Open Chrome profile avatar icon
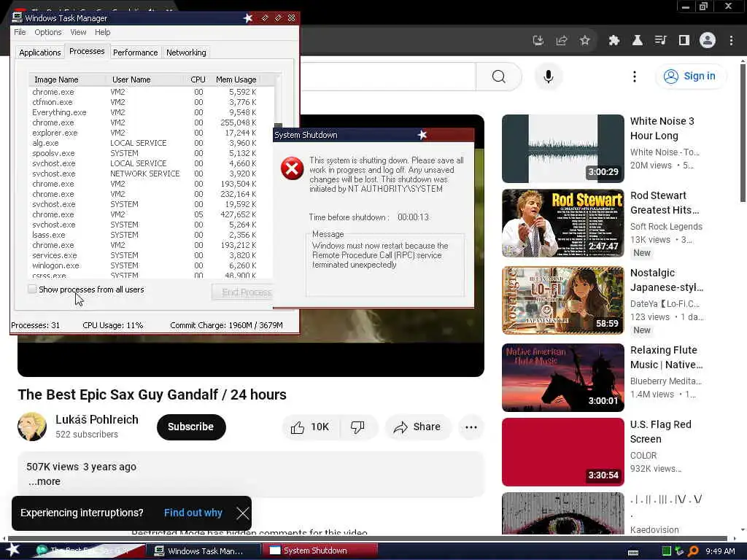This screenshot has height=560, width=747. [x=708, y=41]
